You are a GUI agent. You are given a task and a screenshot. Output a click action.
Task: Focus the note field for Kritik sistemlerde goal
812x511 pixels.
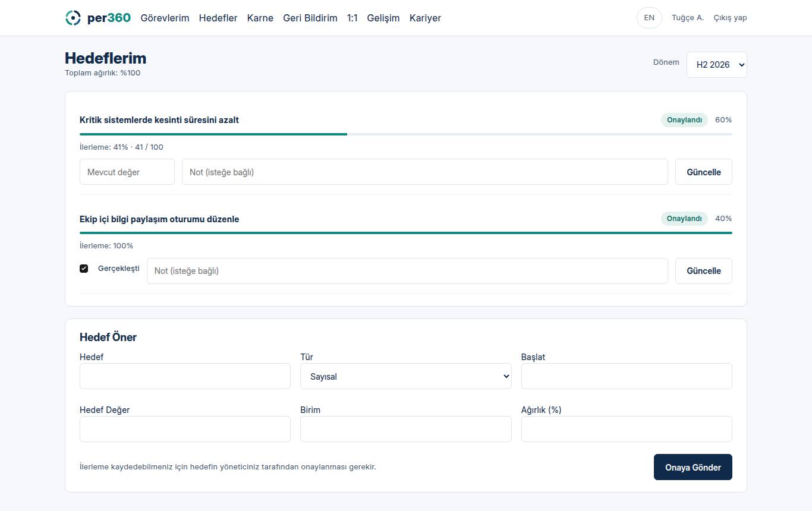[x=425, y=172]
